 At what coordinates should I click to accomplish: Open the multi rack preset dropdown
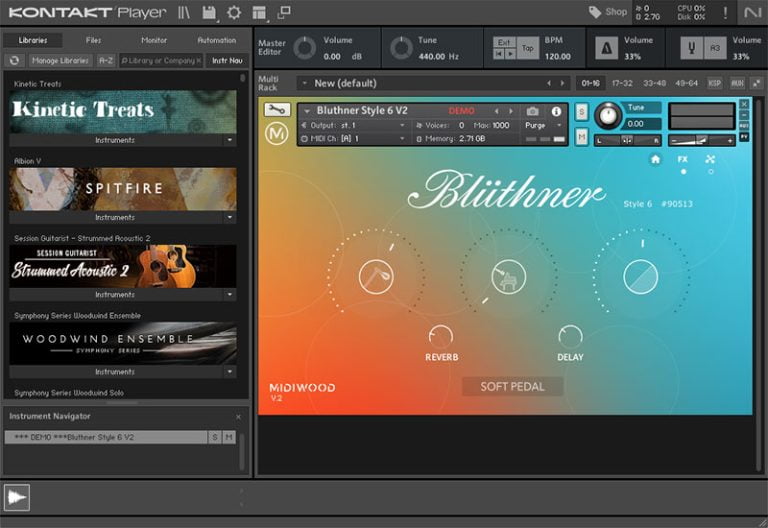click(304, 83)
